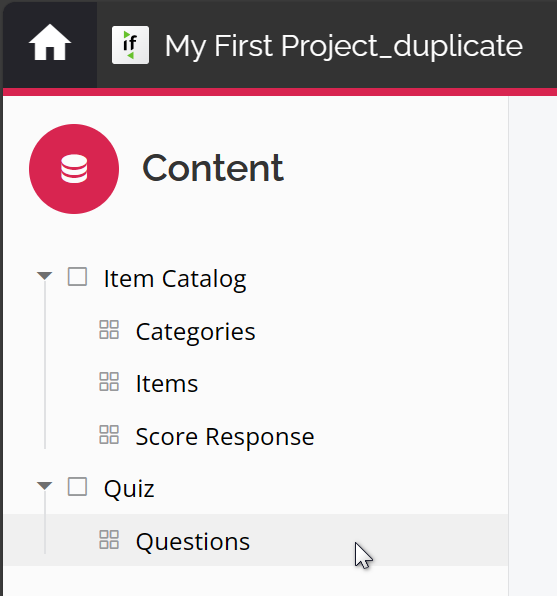Click the grid icon beside Questions
Image resolution: width=557 pixels, height=596 pixels.
point(109,540)
